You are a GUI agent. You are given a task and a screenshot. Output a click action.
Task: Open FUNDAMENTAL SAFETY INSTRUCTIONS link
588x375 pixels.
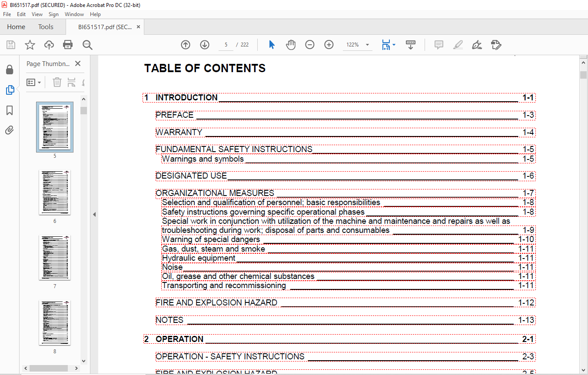345,149
